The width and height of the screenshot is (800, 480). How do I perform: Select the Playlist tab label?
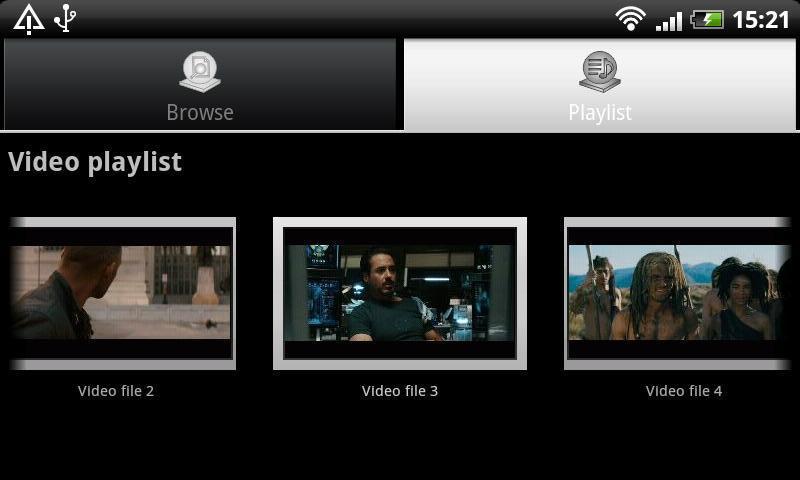pyautogui.click(x=600, y=113)
